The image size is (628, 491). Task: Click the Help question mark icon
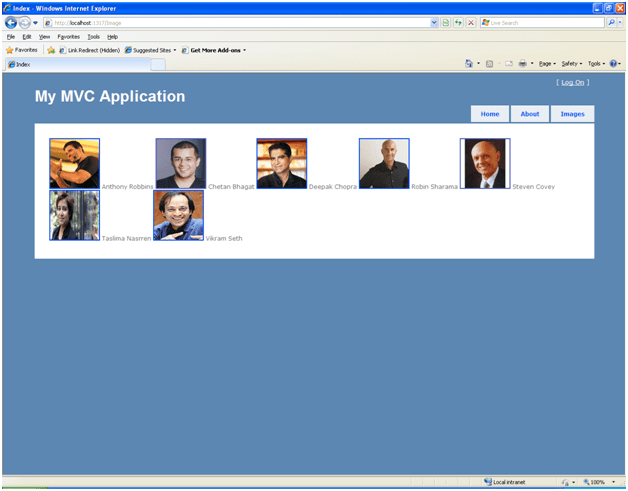point(613,63)
